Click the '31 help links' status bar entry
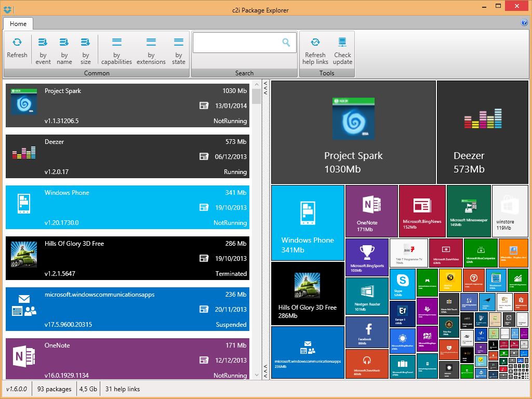 pos(123,389)
